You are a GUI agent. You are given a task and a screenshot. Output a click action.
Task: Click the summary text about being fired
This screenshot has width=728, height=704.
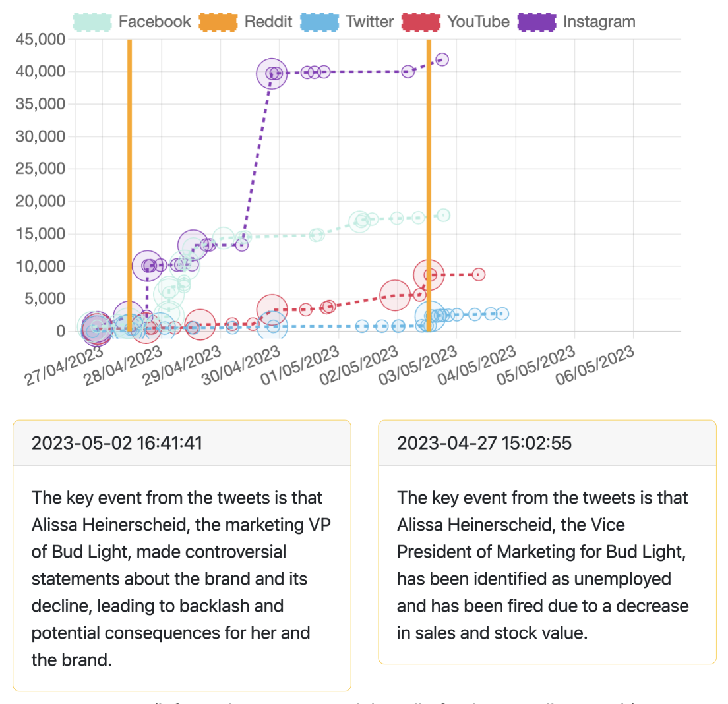click(542, 565)
